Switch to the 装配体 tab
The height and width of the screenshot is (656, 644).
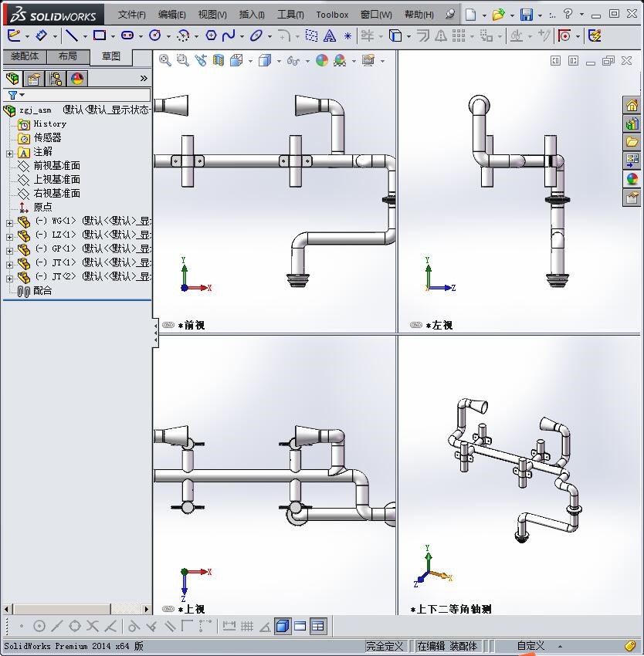[25, 56]
